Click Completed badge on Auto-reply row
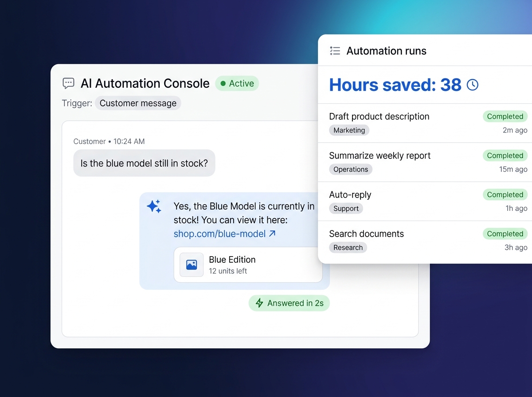The height and width of the screenshot is (397, 532). point(505,195)
